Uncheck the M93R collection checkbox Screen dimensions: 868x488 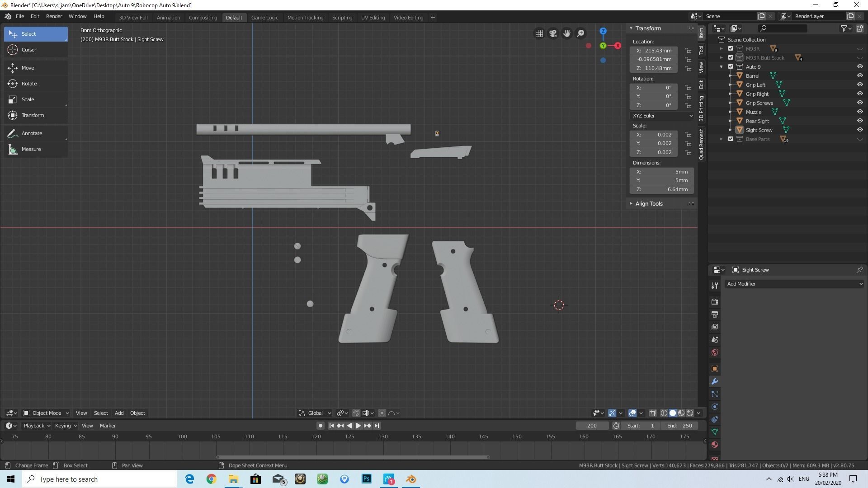731,48
